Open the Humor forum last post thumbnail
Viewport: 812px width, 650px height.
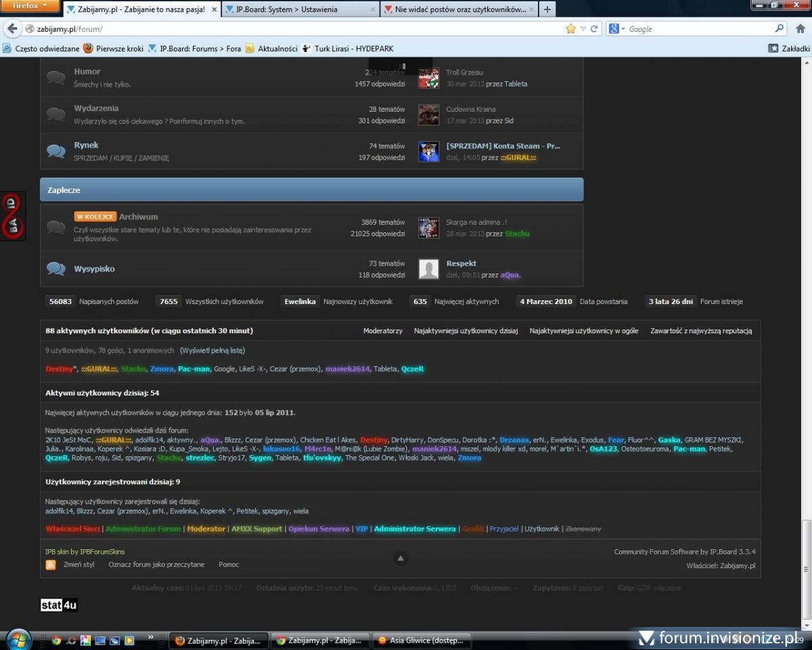click(x=428, y=79)
